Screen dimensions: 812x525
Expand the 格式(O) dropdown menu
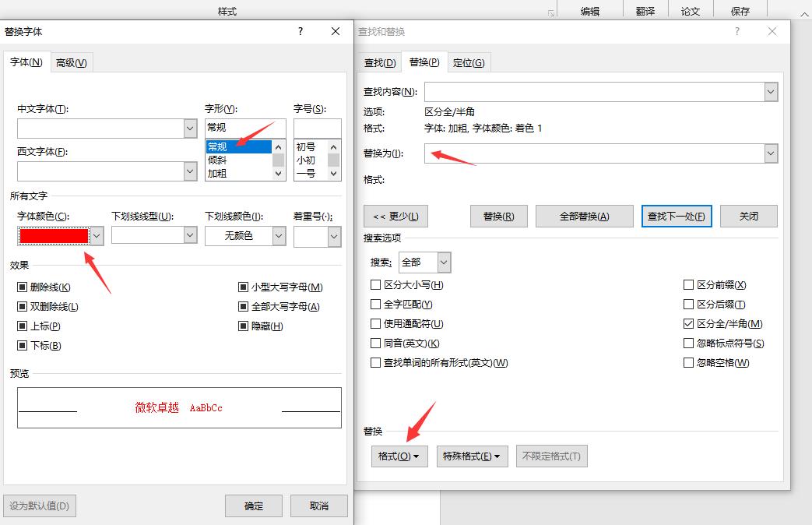coord(399,456)
